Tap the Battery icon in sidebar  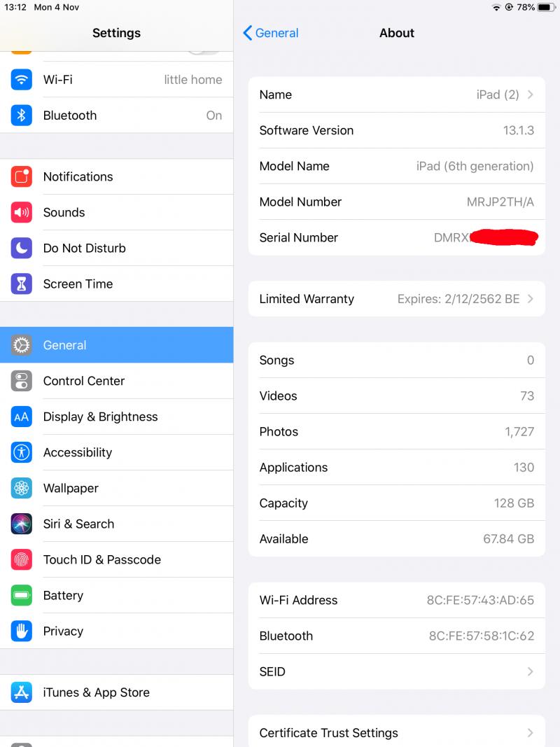(x=22, y=596)
